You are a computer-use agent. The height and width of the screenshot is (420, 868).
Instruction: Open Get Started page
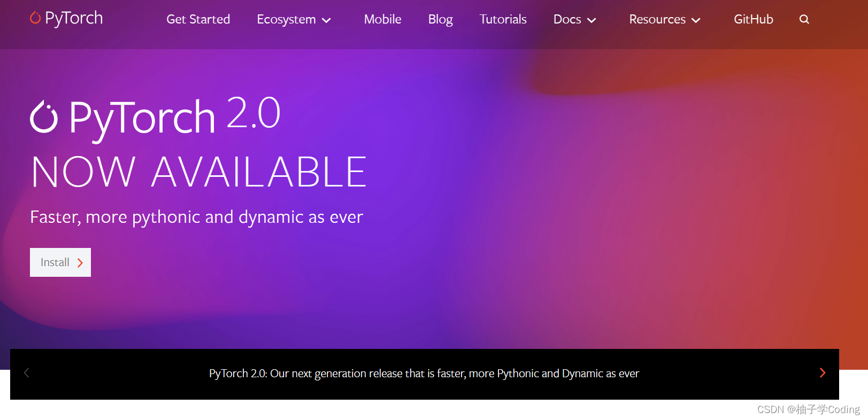[x=198, y=19]
